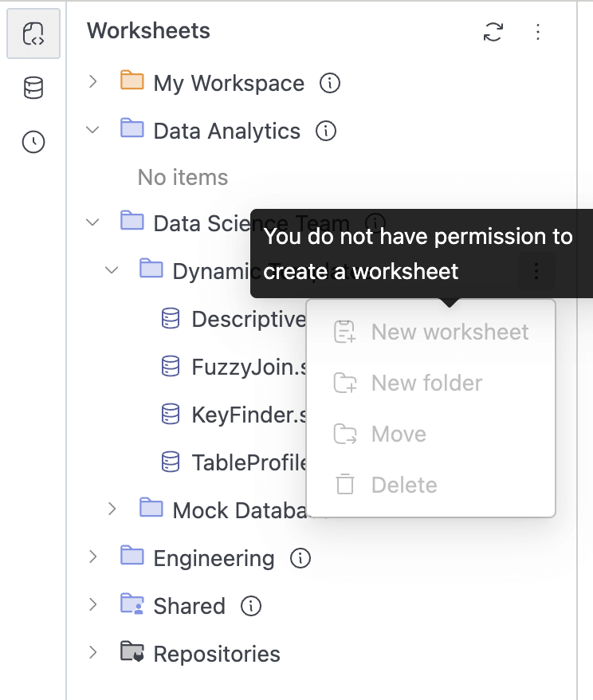Click the Data Science Team folder icon
Screen dimensions: 593x700
click(x=132, y=221)
